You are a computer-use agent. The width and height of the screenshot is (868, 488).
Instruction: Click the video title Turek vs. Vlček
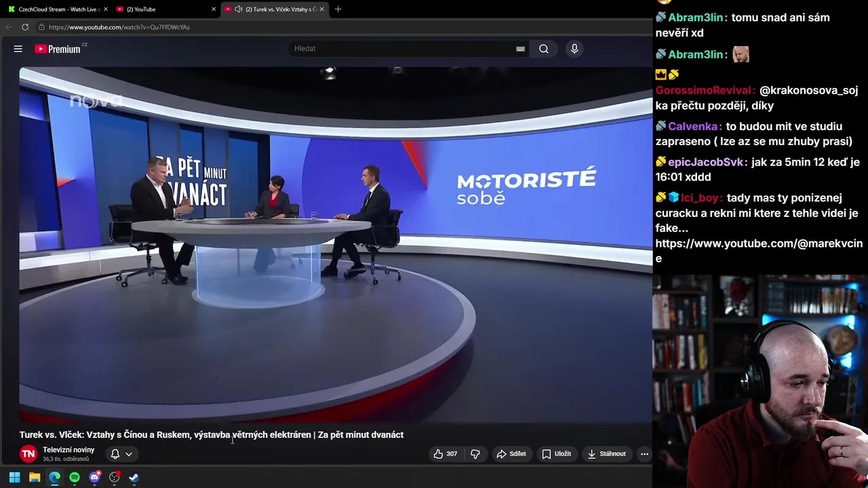point(212,435)
